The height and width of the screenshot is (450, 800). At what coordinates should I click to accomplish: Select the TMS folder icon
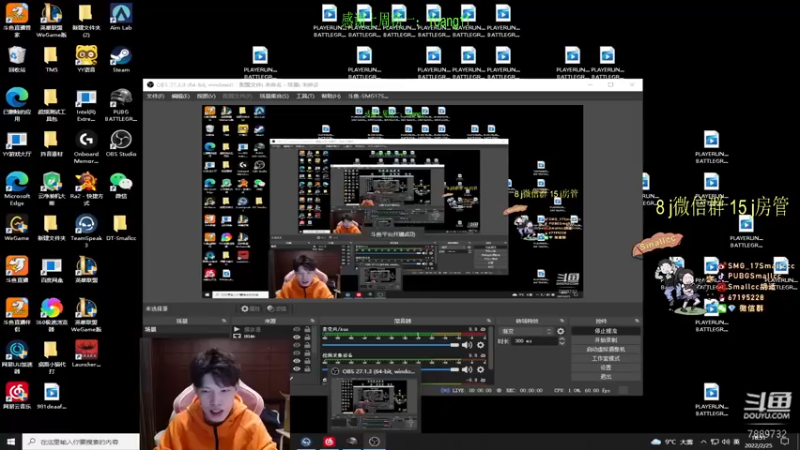pos(51,59)
